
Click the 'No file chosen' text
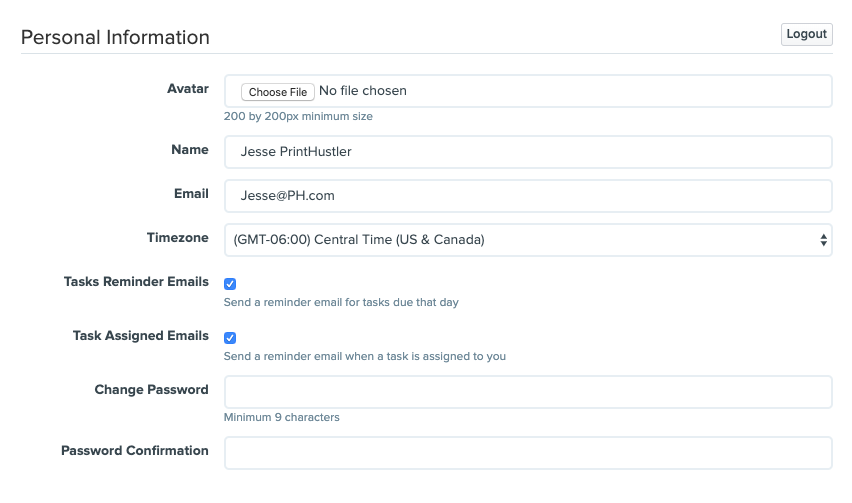point(362,91)
